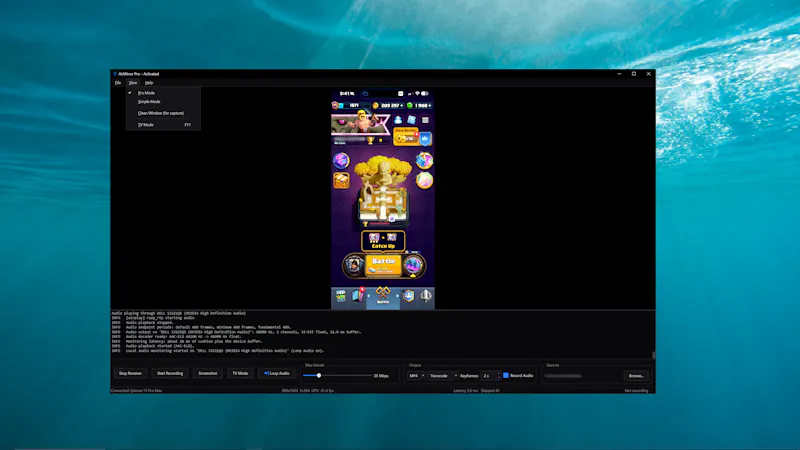Tap the orange chest icon on left
This screenshot has width=800, height=450.
click(341, 180)
